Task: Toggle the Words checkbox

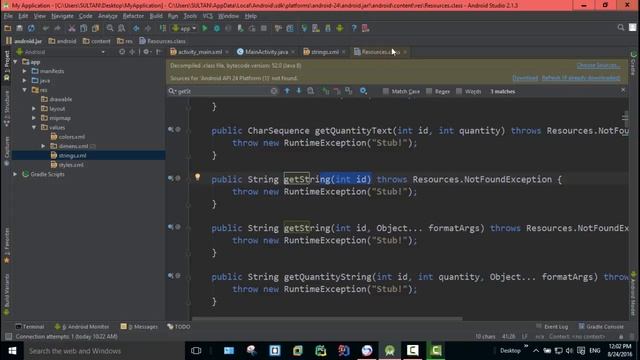Action: [x=459, y=91]
